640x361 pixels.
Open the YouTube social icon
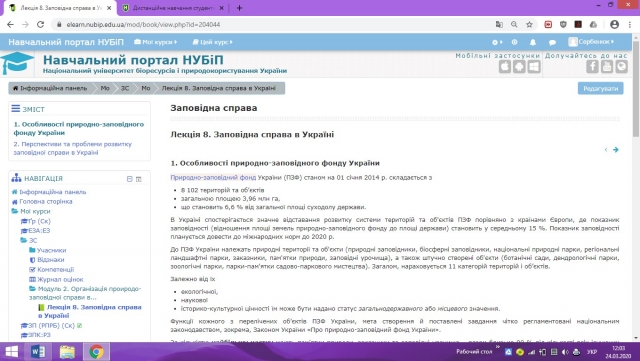coord(607,67)
